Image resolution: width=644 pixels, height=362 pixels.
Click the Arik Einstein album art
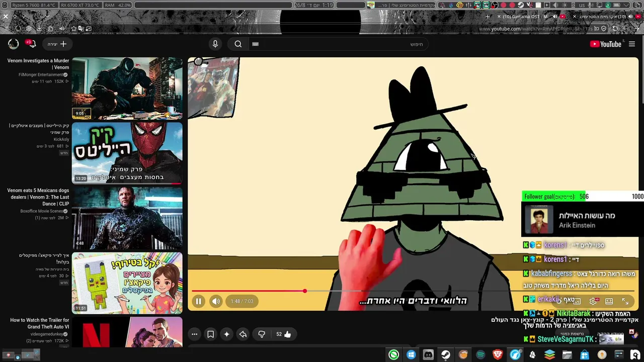(539, 220)
